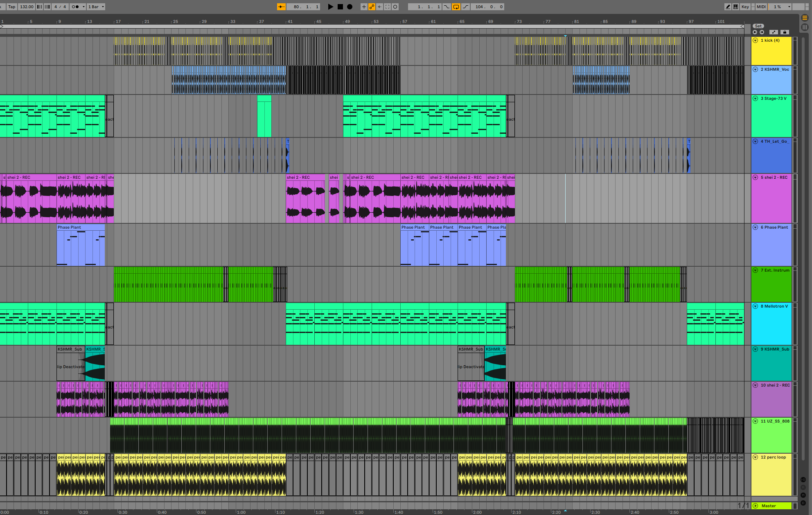Toggle the M mixer show/hide button
The height and width of the screenshot is (515, 812).
click(803, 495)
